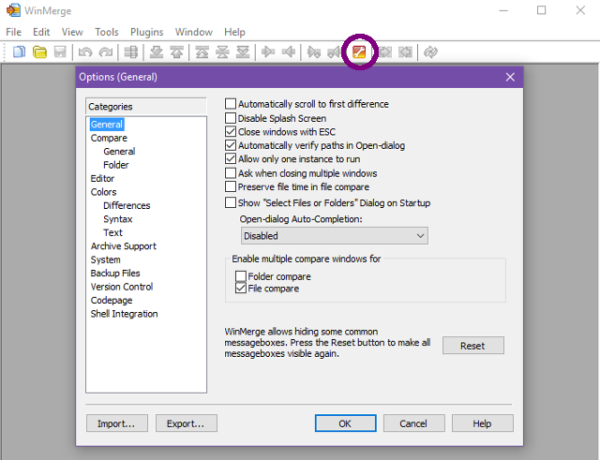The height and width of the screenshot is (460, 600).
Task: Uncheck Close windows with ESC
Action: (231, 131)
